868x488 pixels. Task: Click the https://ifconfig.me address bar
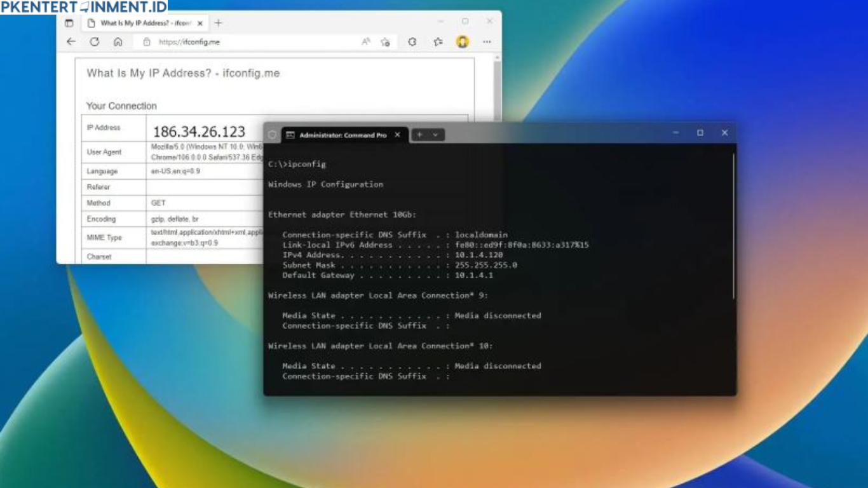254,42
